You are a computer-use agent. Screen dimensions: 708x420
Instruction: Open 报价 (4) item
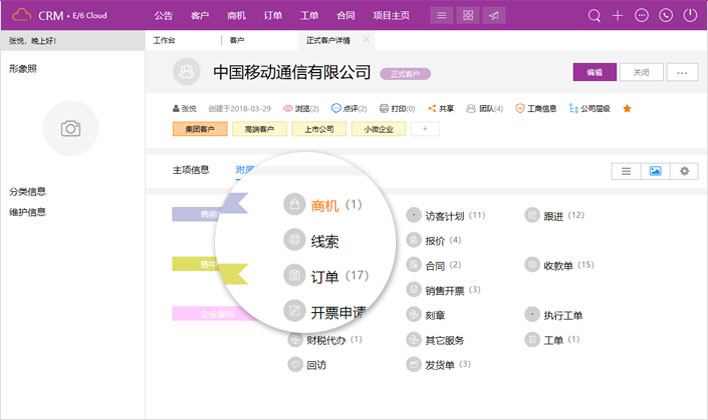tap(433, 240)
